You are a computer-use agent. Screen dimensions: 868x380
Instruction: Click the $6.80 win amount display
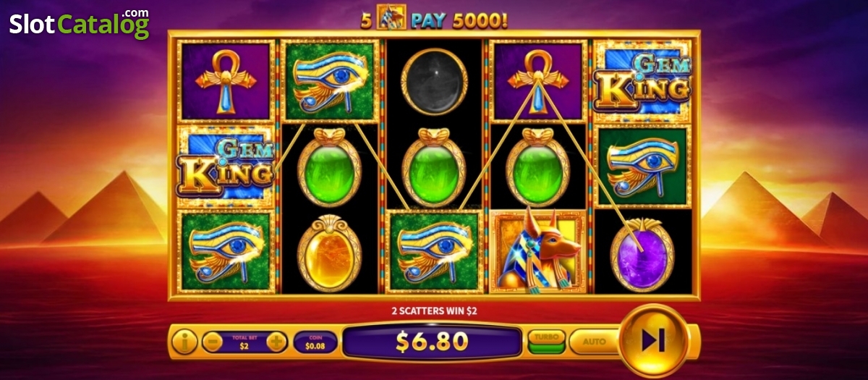(x=432, y=341)
